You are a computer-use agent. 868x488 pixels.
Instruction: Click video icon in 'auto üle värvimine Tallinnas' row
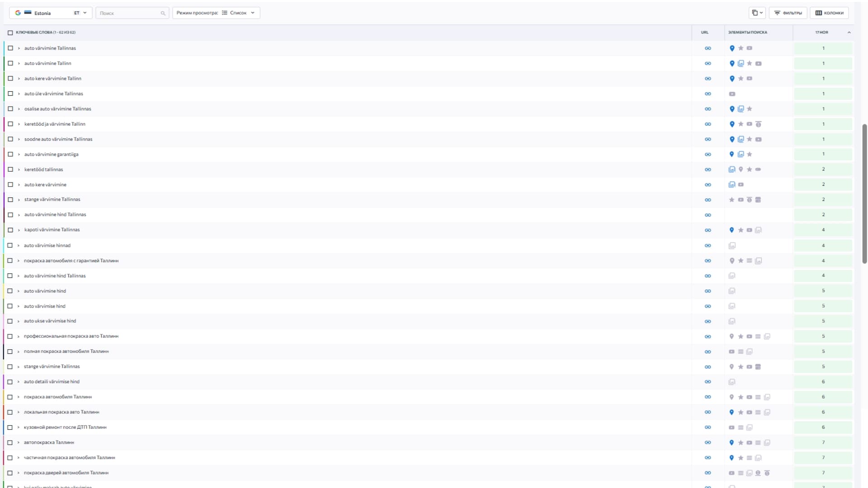[732, 94]
